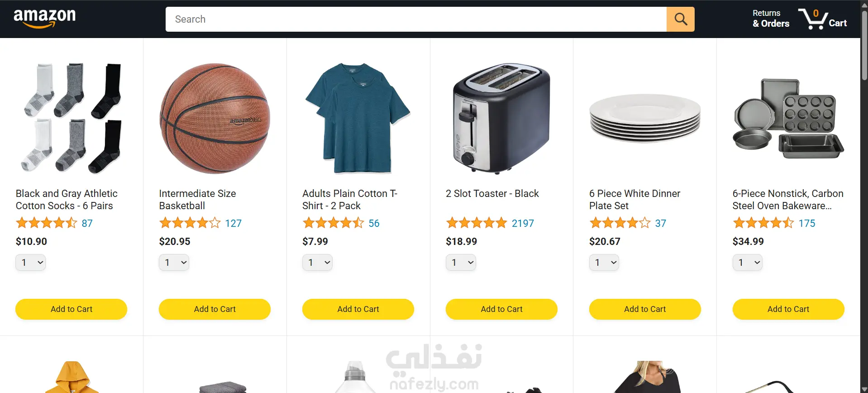Screen dimensions: 868x393
Task: Click the 2 Slot Toaster image
Action: click(501, 118)
